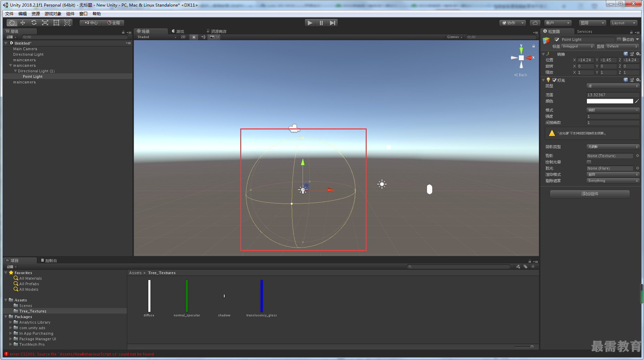
Task: Toggle scene lighting sun icon
Action: coord(194,37)
